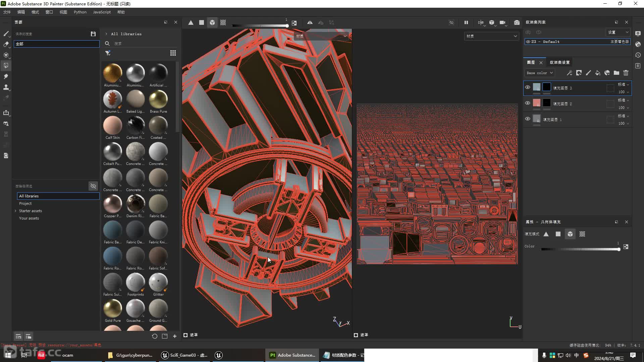Open Base color channel dropdown
The height and width of the screenshot is (362, 644).
coord(539,73)
